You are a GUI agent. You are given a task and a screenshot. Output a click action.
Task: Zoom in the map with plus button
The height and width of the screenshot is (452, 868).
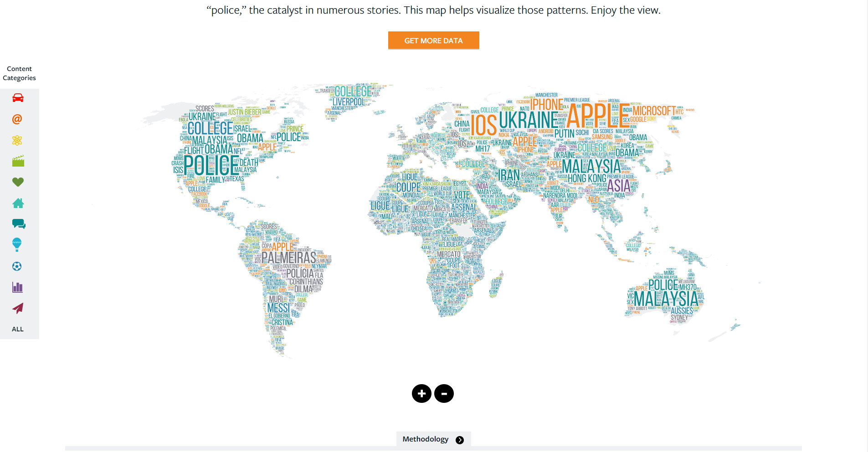pyautogui.click(x=421, y=394)
